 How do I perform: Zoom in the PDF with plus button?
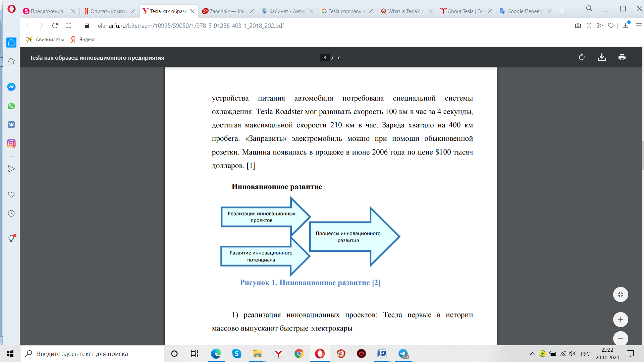[x=621, y=320]
